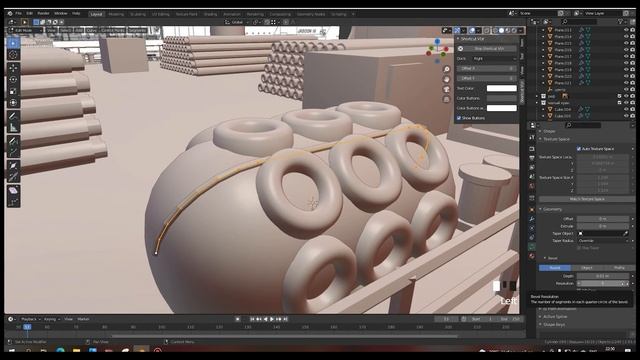The width and height of the screenshot is (640, 360).
Task: Uncheck Show Buttons checkbox
Action: click(459, 118)
